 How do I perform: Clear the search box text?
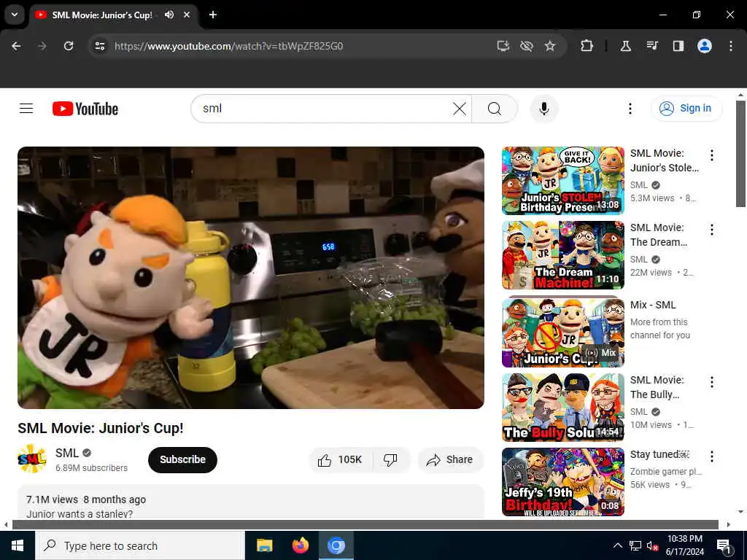click(x=460, y=109)
